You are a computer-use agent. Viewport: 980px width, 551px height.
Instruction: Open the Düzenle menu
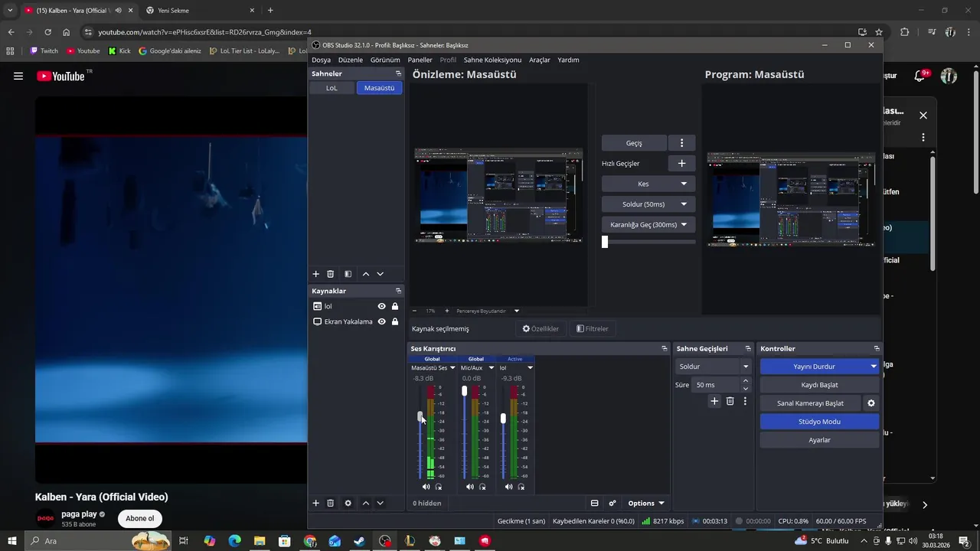coord(351,60)
